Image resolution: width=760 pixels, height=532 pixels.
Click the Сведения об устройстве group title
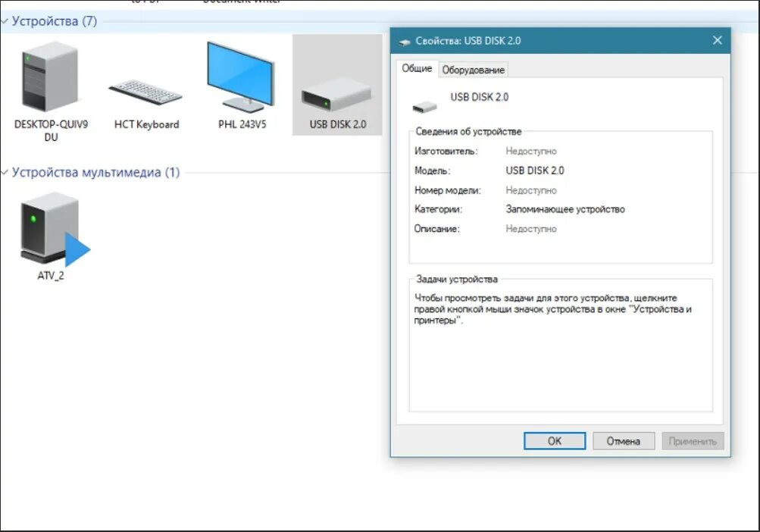point(468,131)
